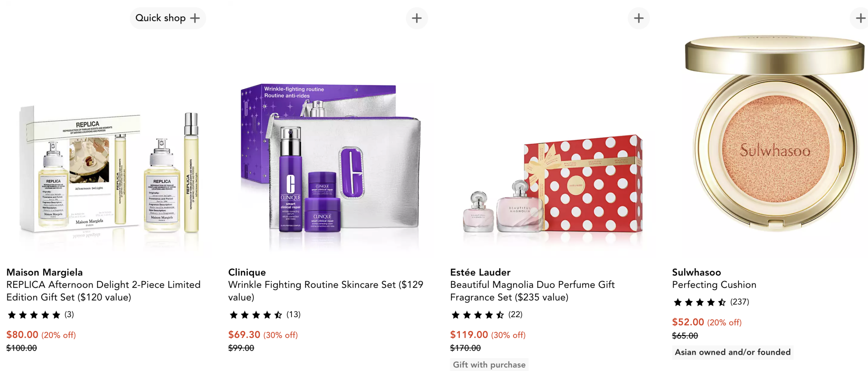
Task: Click plus icon above Clinique skincare set
Action: 417,18
